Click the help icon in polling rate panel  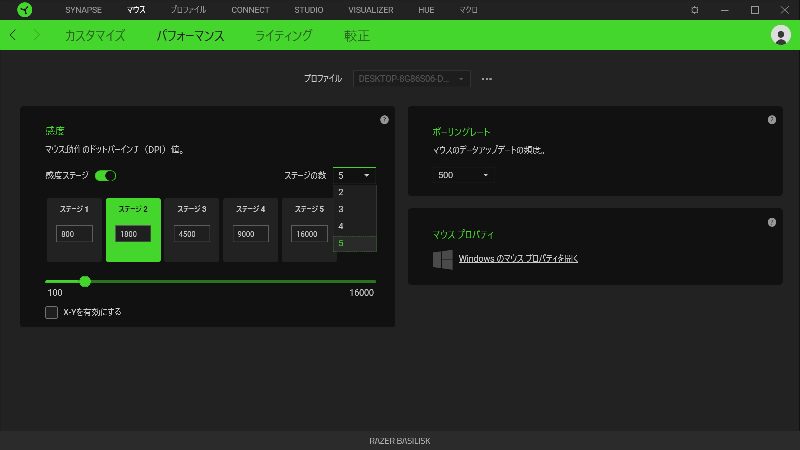[x=771, y=120]
